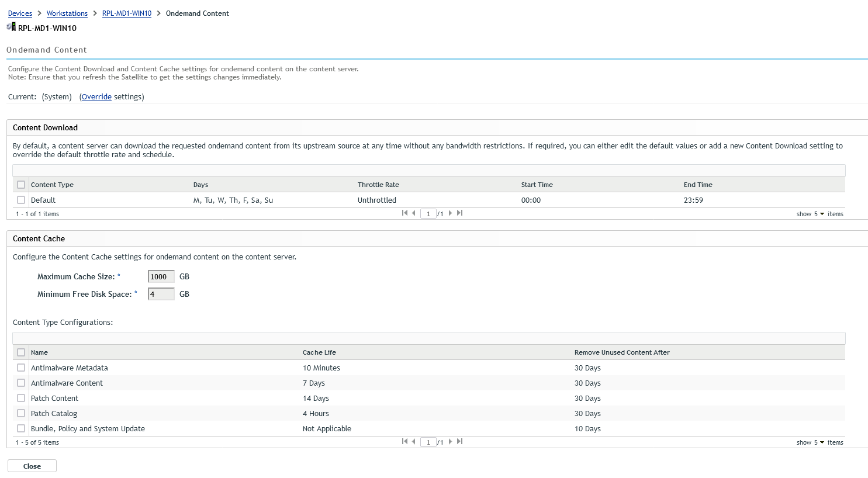Check the Default content type row checkbox
This screenshot has width=868, height=478.
[21, 200]
